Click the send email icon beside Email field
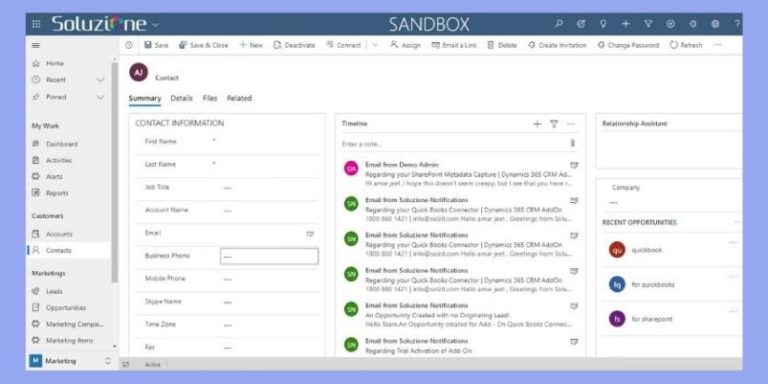Viewport: 768px width, 384px height. [310, 234]
